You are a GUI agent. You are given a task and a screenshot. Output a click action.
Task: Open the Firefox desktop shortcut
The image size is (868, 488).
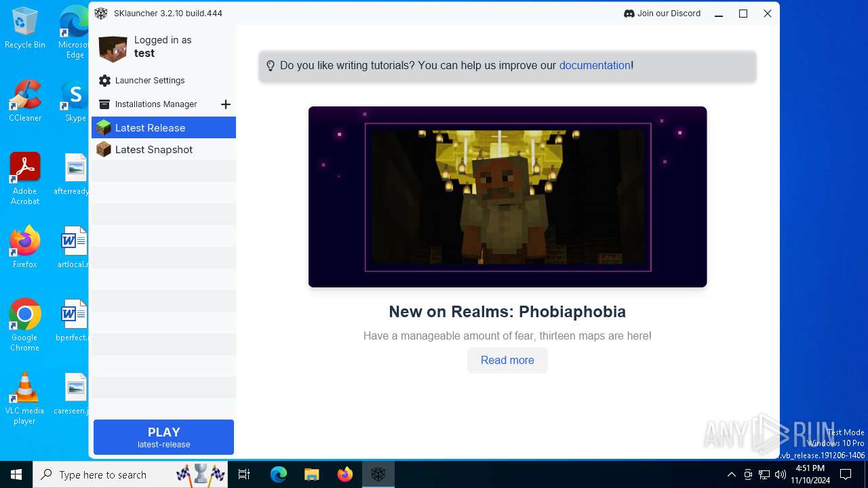click(24, 247)
